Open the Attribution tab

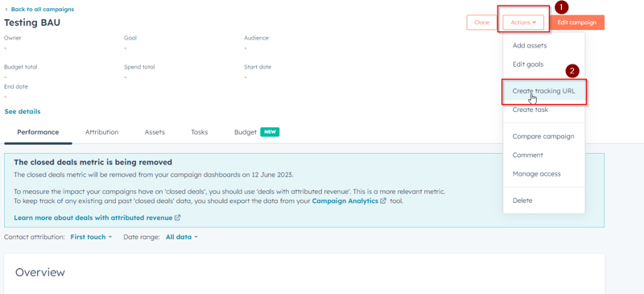tap(102, 132)
